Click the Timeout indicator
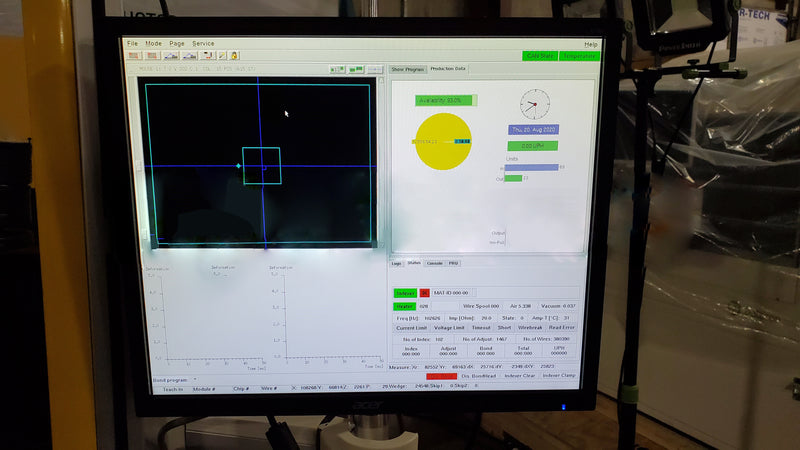 pyautogui.click(x=481, y=328)
